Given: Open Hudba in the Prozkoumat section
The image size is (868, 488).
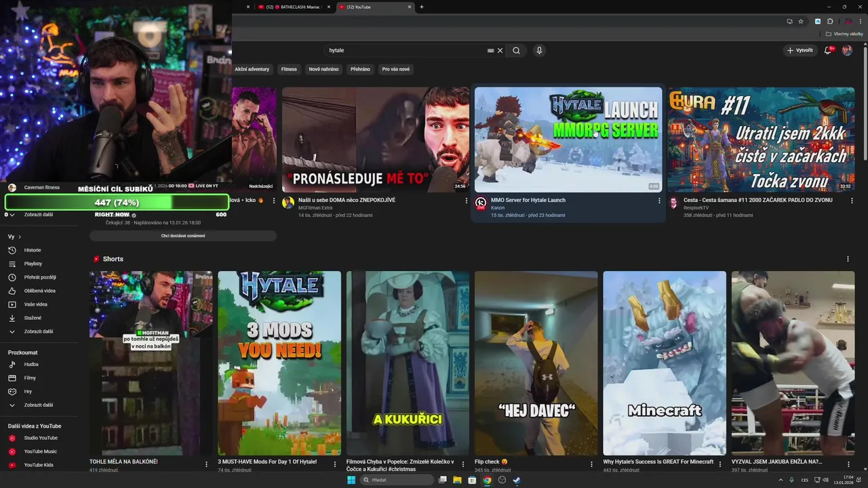Looking at the screenshot, I should pyautogui.click(x=31, y=364).
